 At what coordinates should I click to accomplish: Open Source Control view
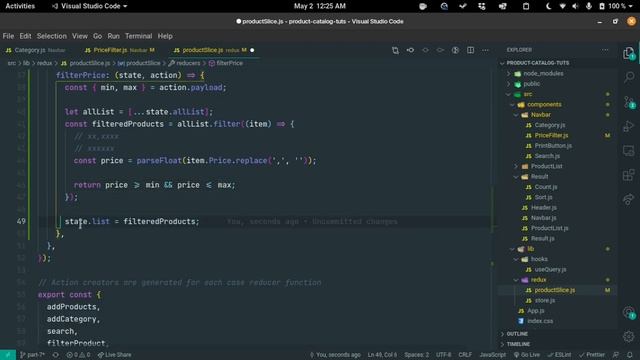point(629,102)
